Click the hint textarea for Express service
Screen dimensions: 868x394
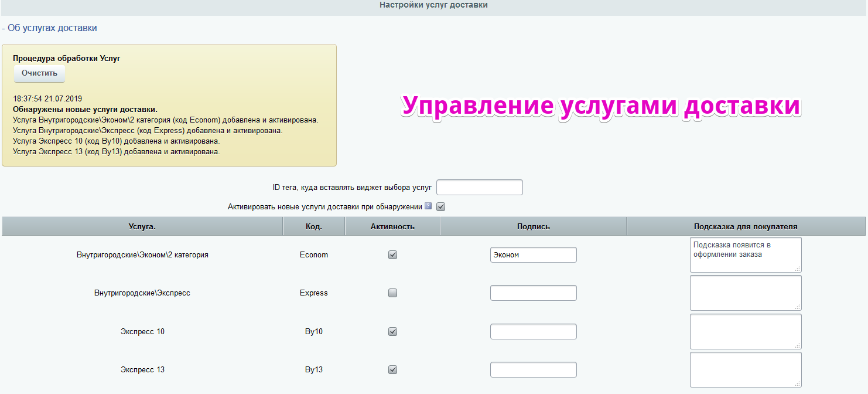[x=746, y=293]
